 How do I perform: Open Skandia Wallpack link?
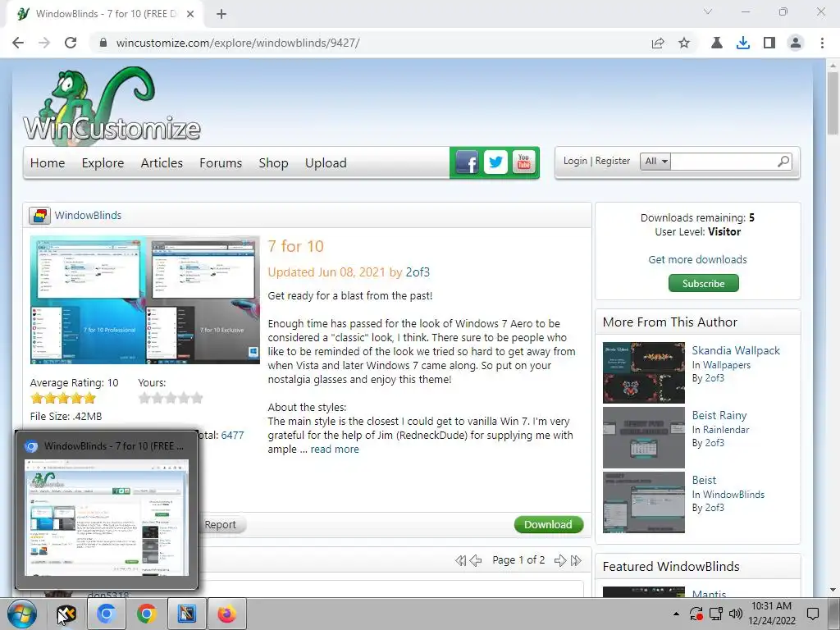(x=736, y=350)
